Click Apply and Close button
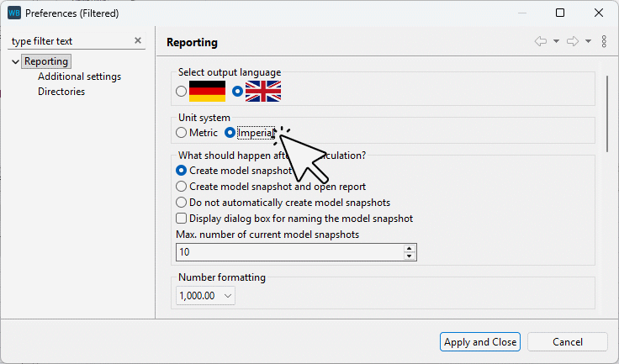619x364 pixels. pyautogui.click(x=480, y=342)
